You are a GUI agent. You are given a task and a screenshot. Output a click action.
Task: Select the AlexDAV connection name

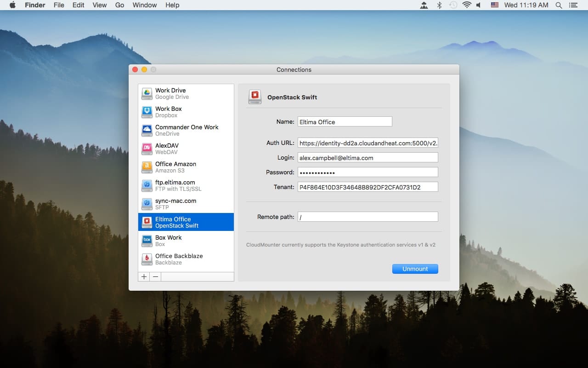click(x=167, y=146)
